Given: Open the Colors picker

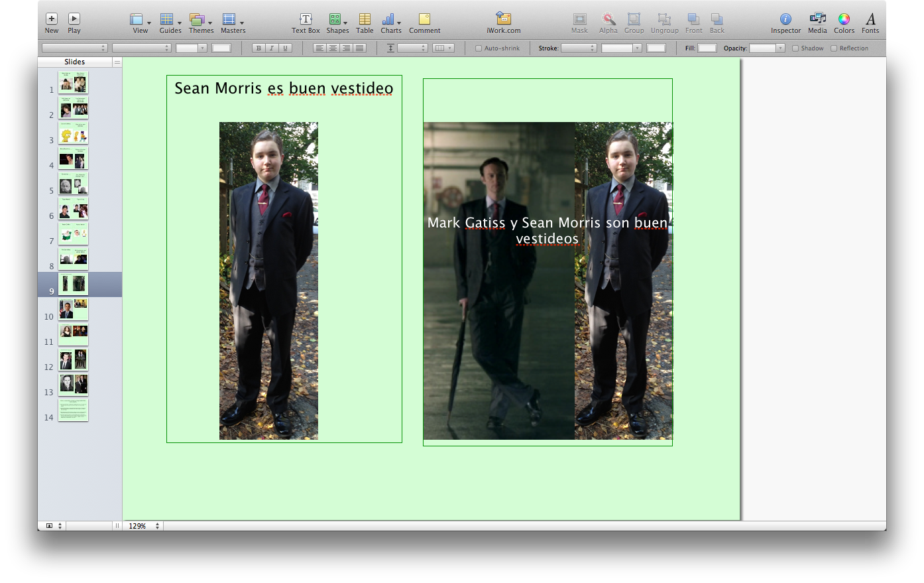Looking at the screenshot, I should click(x=844, y=19).
